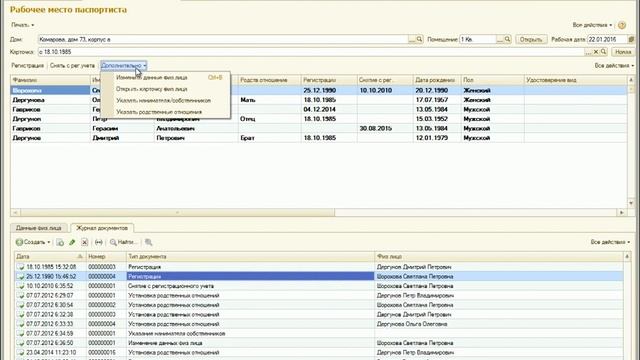
Task: Click the scroll-right arrow below the residents table
Action: pyautogui.click(x=622, y=212)
